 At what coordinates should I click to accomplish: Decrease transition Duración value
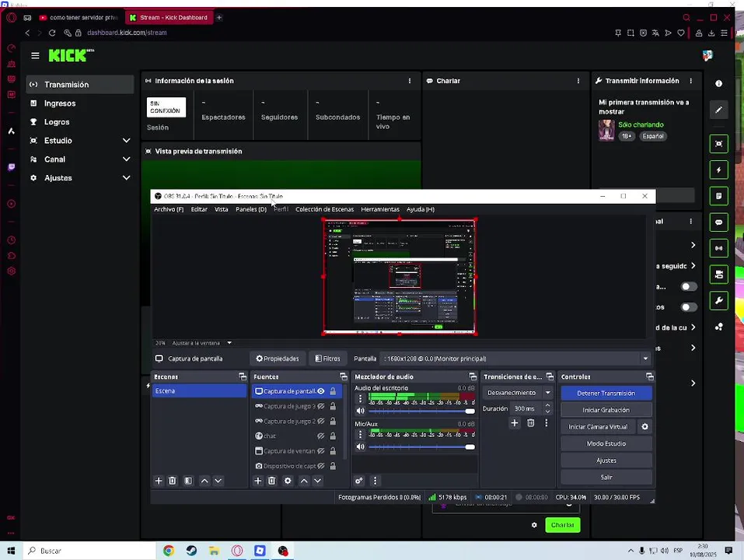(x=547, y=411)
